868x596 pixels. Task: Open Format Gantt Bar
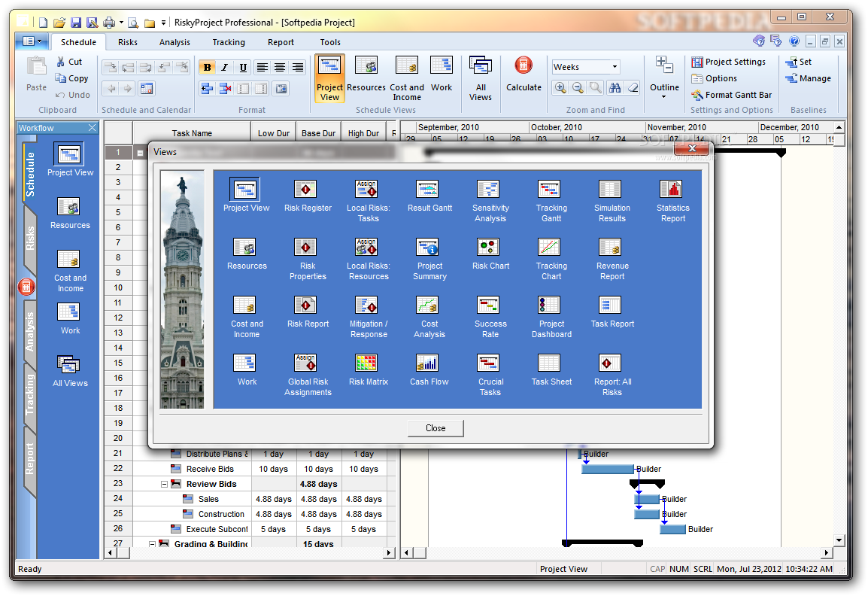731,96
